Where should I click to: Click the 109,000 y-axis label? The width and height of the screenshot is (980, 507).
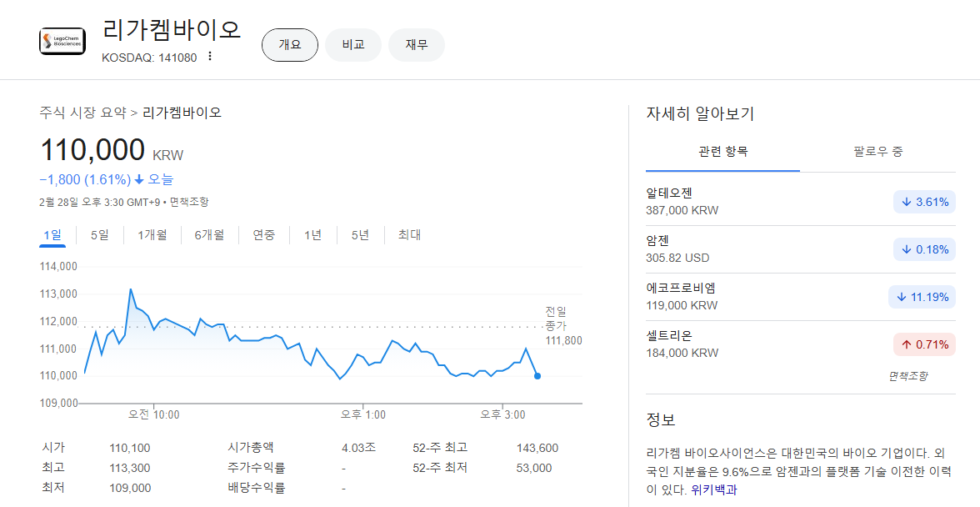coord(58,404)
